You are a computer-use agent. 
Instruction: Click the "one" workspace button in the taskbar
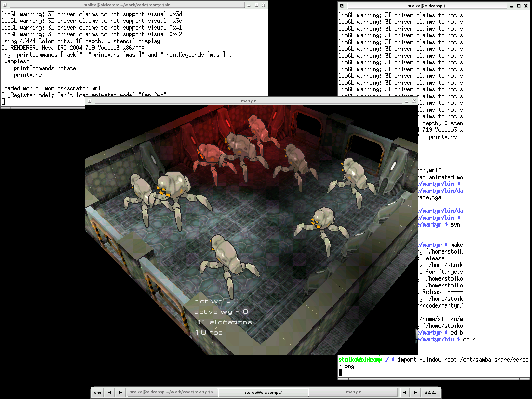point(98,392)
